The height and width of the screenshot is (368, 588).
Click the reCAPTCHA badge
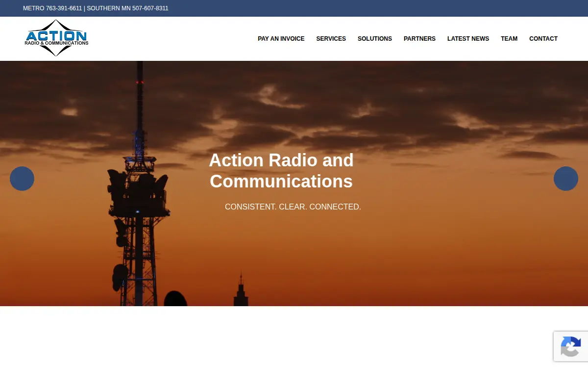[571, 346]
